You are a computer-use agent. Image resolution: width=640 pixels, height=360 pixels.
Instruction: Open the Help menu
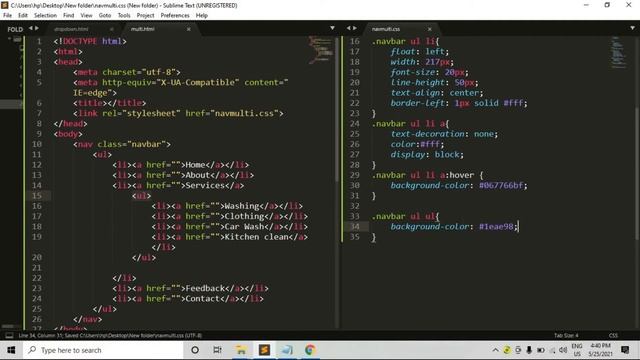(202, 16)
